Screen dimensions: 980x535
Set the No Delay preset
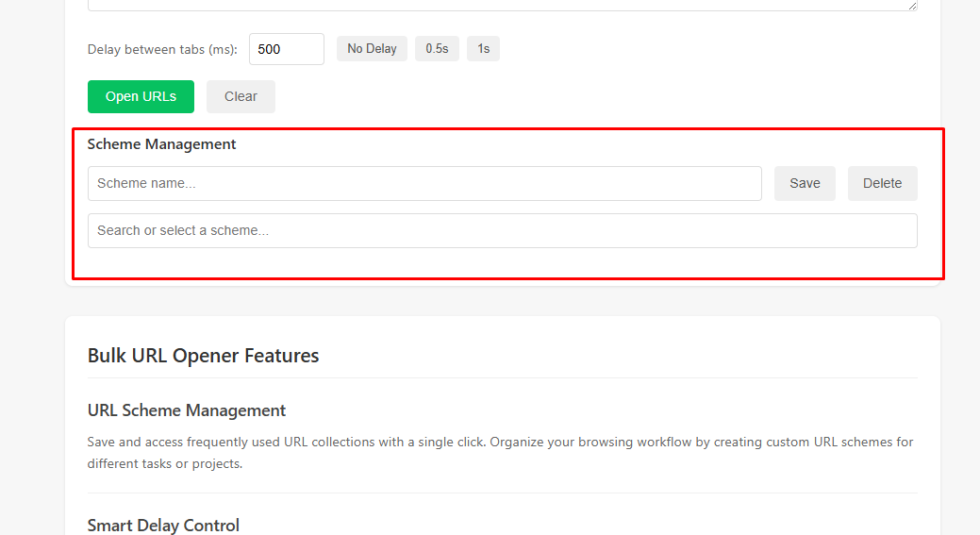[372, 49]
